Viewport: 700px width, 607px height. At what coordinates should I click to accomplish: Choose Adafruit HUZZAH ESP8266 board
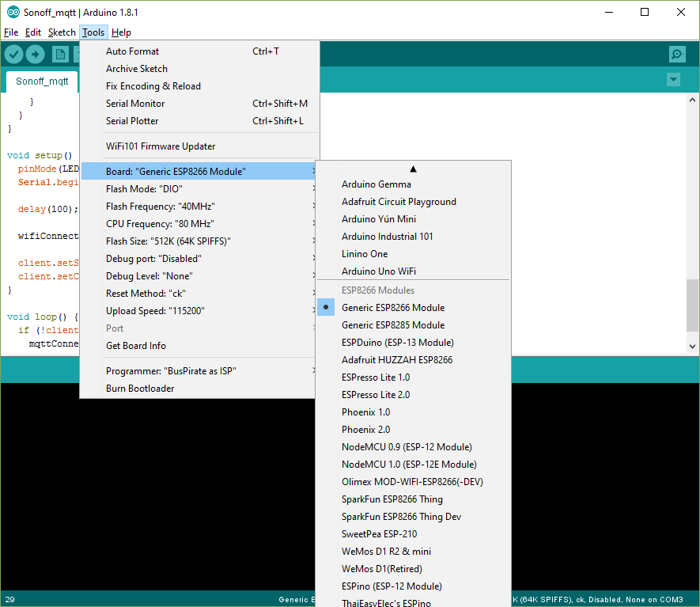(x=414, y=360)
